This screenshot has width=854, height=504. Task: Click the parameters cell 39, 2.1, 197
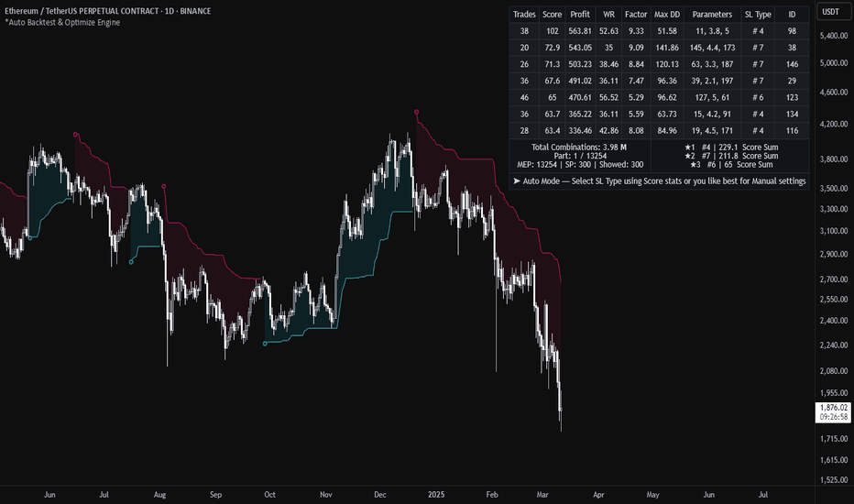pyautogui.click(x=712, y=82)
